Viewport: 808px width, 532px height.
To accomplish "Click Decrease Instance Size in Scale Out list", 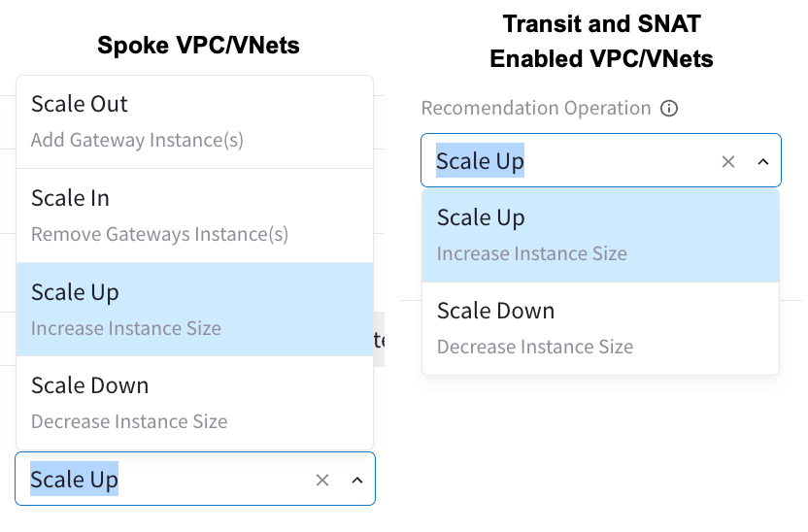I will pyautogui.click(x=129, y=422).
